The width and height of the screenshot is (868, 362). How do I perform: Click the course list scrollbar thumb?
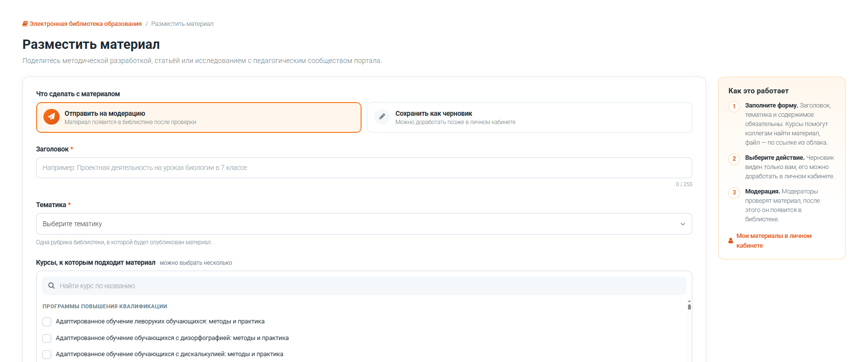[689, 307]
